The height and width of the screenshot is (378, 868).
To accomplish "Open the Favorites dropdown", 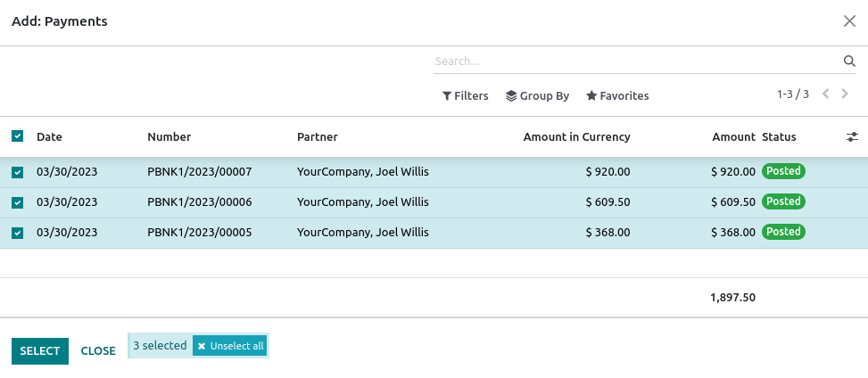I will tap(617, 96).
